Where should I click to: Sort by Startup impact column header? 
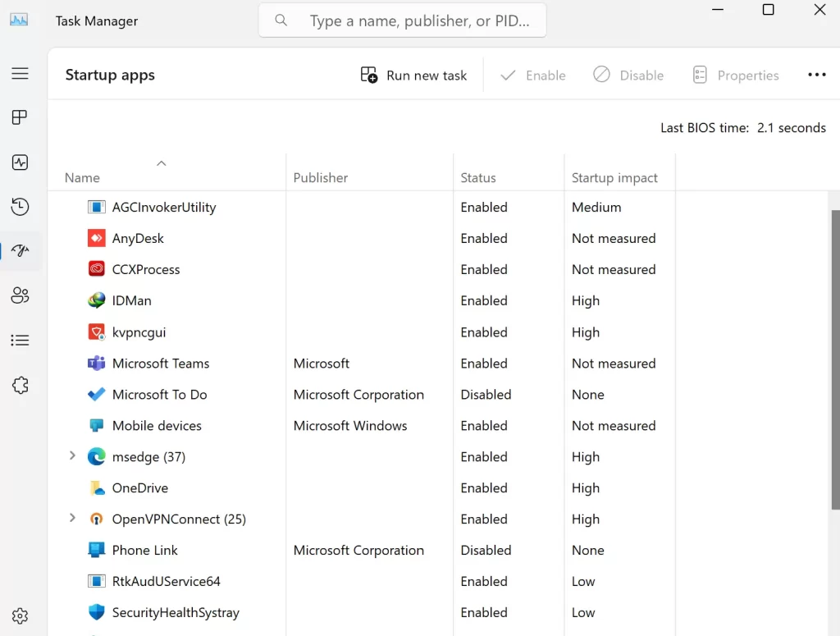(x=614, y=178)
